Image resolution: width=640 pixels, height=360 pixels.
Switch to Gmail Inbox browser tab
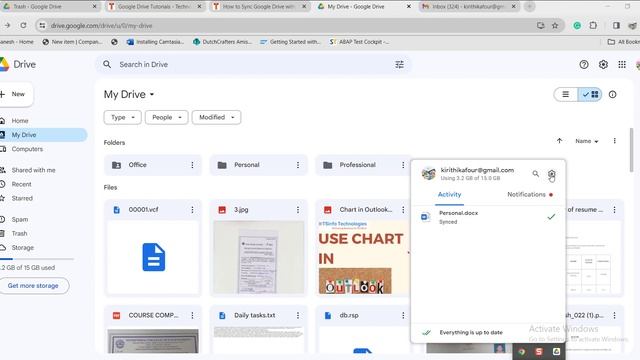pyautogui.click(x=469, y=7)
